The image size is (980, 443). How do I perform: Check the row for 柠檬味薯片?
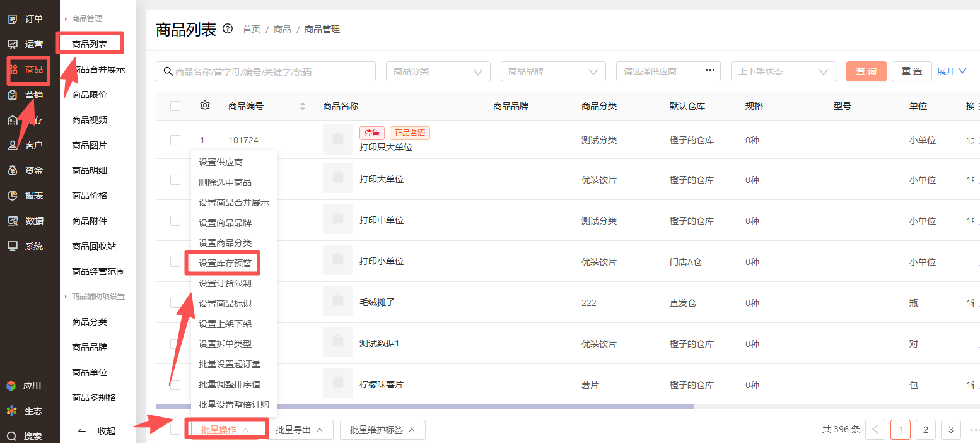pyautogui.click(x=175, y=385)
